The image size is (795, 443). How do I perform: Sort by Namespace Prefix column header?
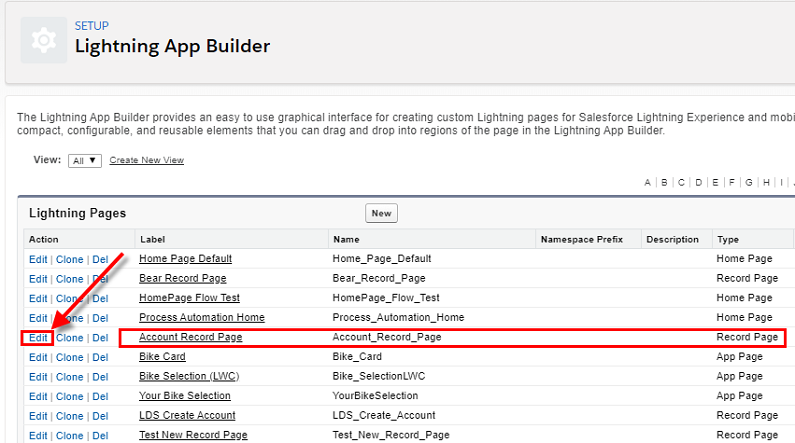point(582,239)
